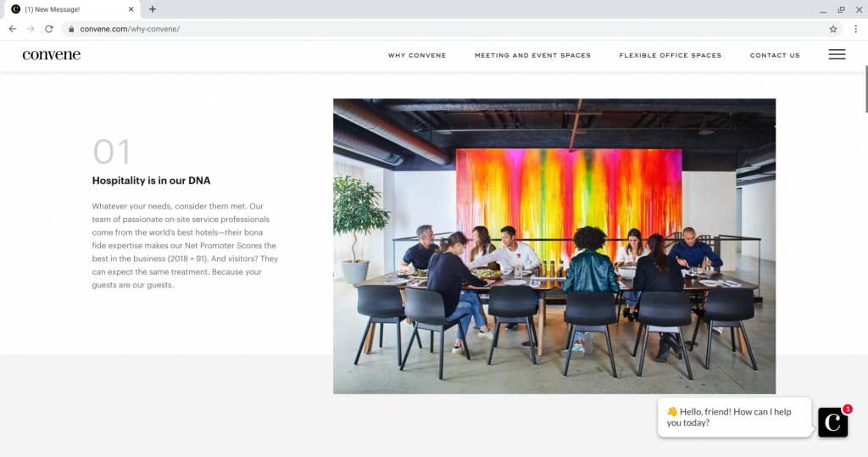Click the convene logo
Screen dimensions: 868x457
pyautogui.click(x=52, y=55)
